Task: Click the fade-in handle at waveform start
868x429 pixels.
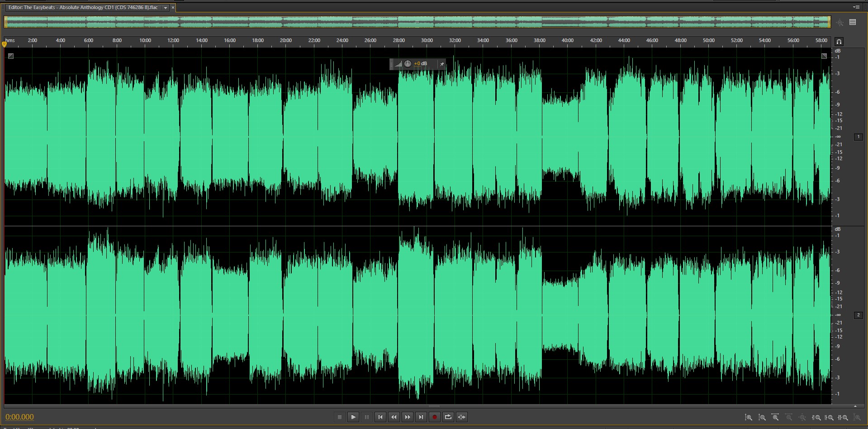Action: [x=11, y=56]
